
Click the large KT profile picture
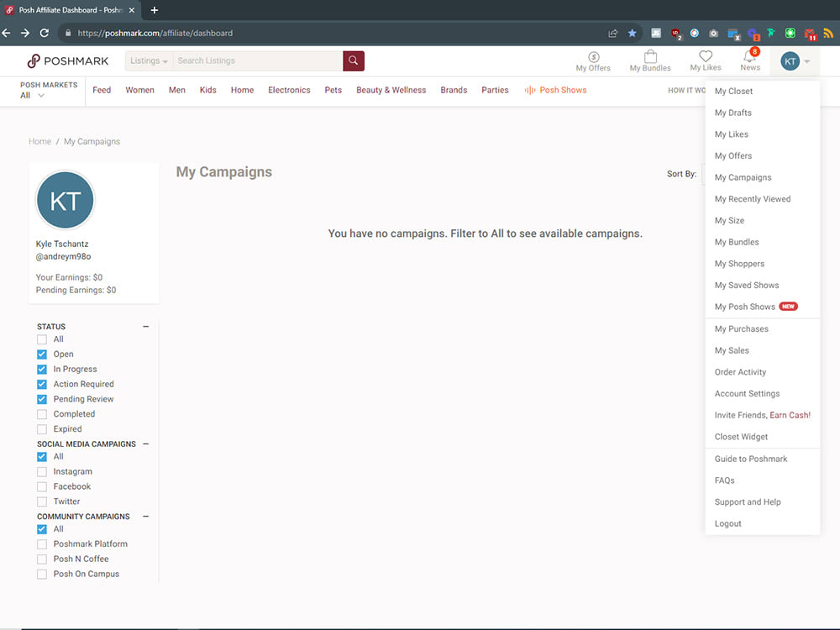point(66,201)
